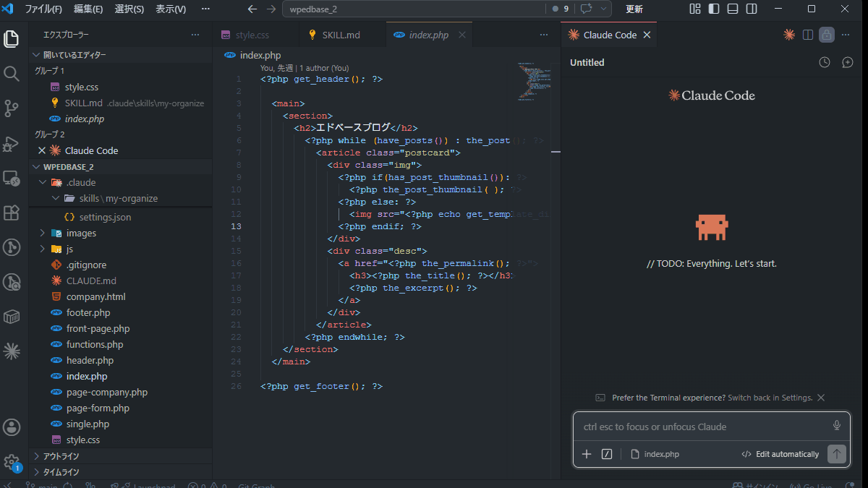The image size is (868, 488).
Task: Open header.php in the explorer
Action: 90,360
